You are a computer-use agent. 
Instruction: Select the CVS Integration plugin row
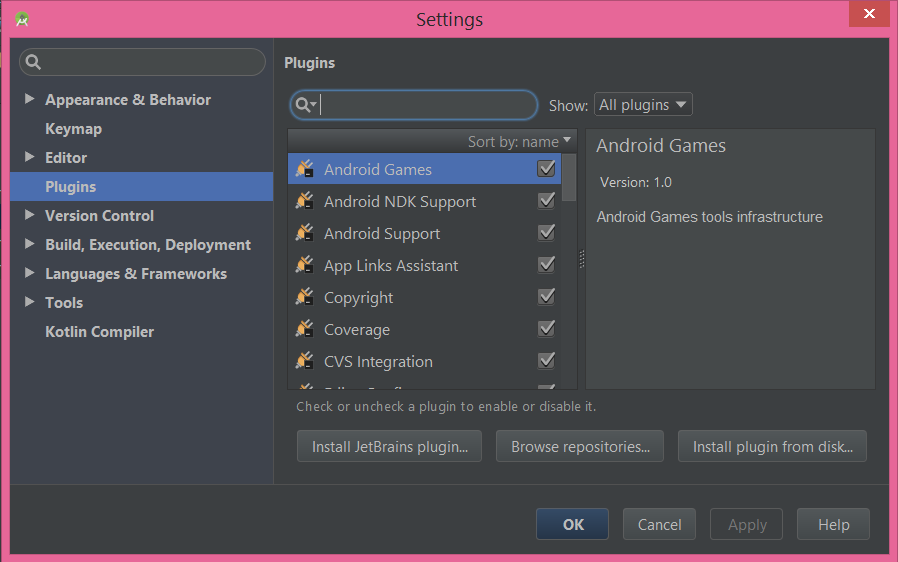(x=424, y=361)
